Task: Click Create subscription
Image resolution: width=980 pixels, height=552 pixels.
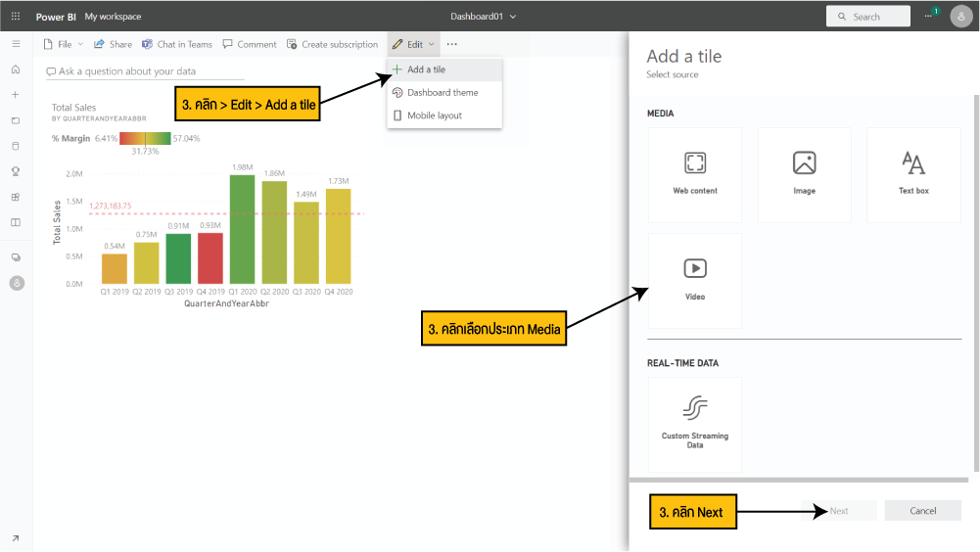Action: [x=332, y=44]
